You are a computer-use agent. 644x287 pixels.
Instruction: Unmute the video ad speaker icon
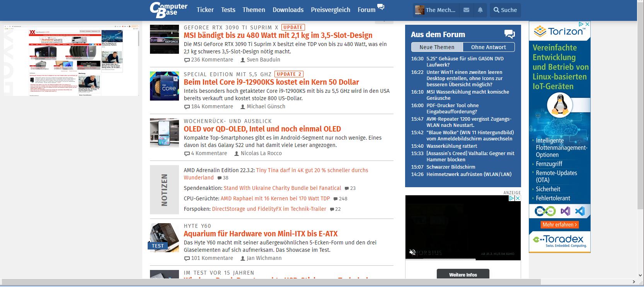412,252
